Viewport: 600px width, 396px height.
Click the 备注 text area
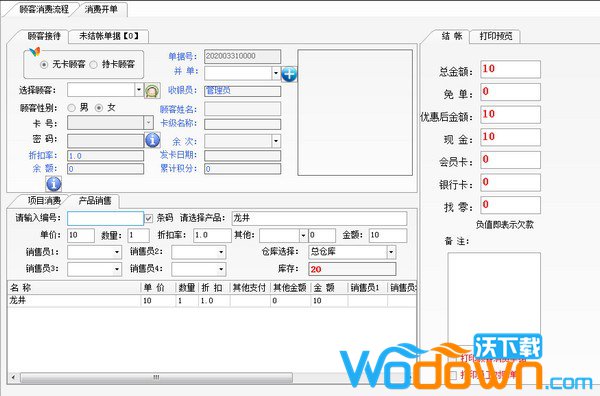(494, 298)
